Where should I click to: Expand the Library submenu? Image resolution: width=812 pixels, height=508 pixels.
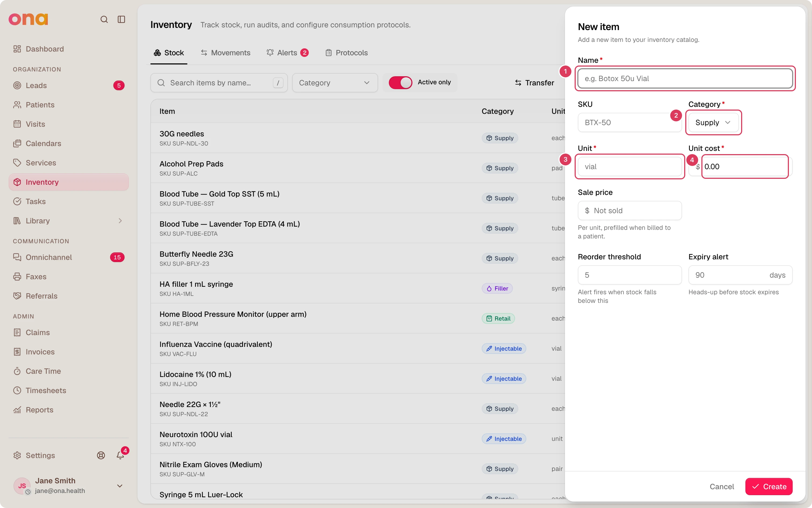point(68,221)
